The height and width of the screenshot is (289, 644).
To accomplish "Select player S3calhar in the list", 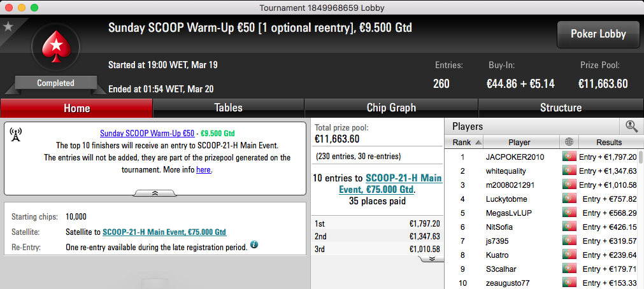I will click(501, 269).
